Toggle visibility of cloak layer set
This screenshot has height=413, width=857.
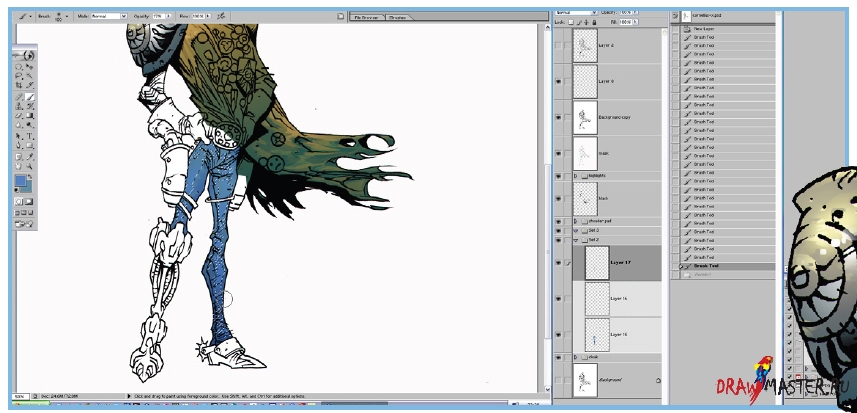(x=558, y=357)
